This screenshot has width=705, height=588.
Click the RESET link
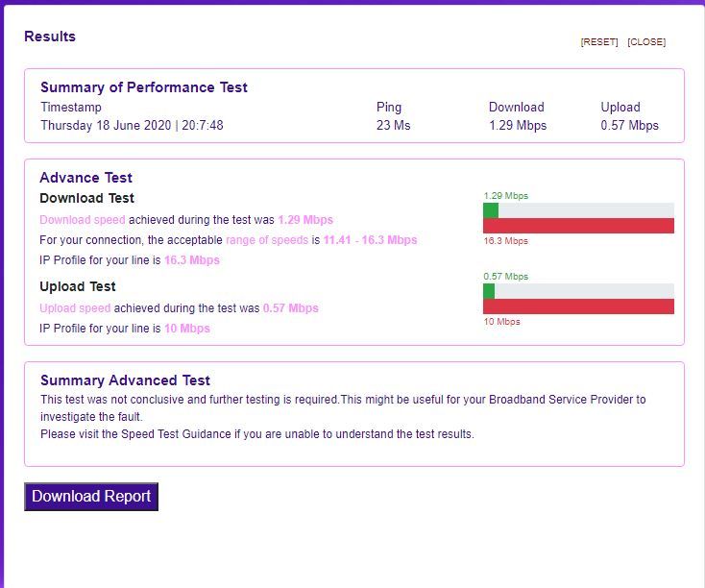[598, 42]
